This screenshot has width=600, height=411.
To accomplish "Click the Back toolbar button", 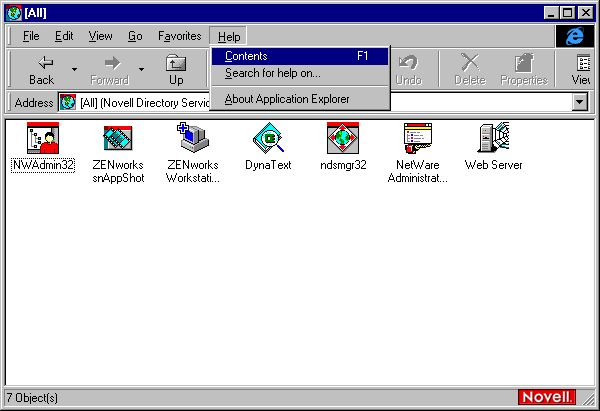I will click(41, 70).
